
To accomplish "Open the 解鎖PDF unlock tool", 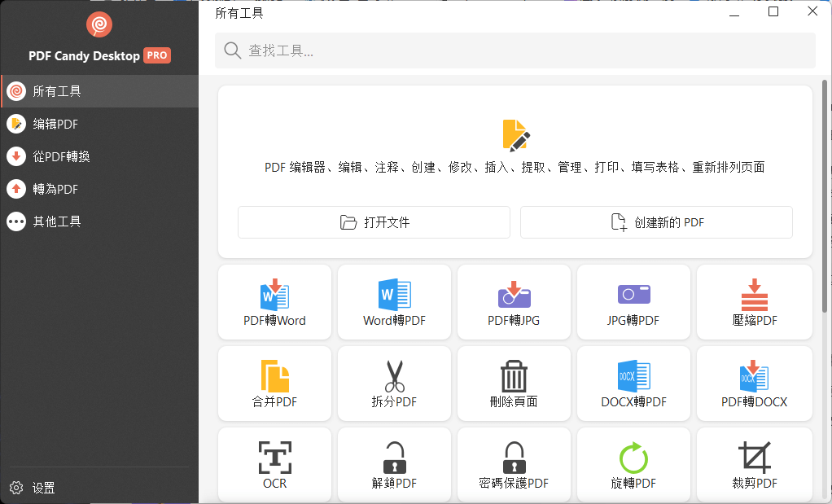I will (394, 464).
